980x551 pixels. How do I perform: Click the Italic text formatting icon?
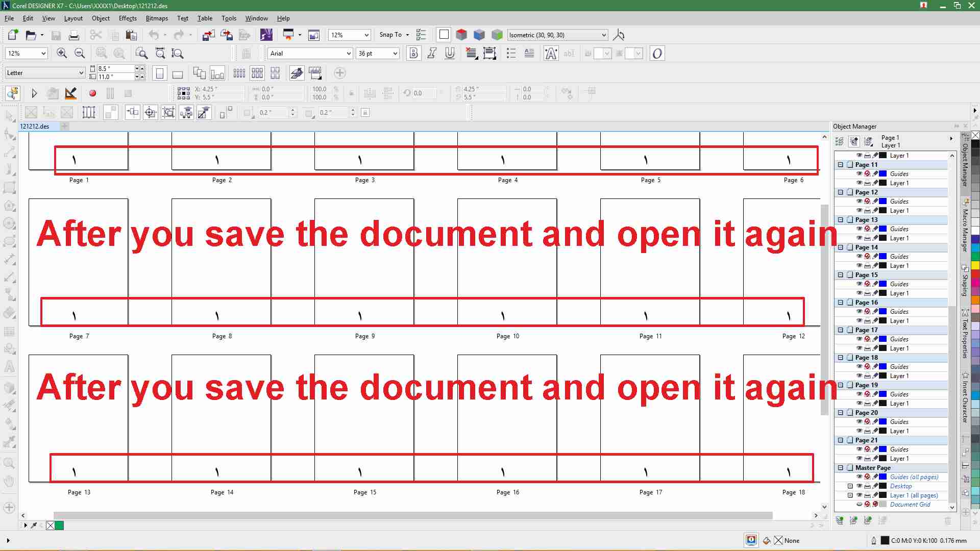432,53
